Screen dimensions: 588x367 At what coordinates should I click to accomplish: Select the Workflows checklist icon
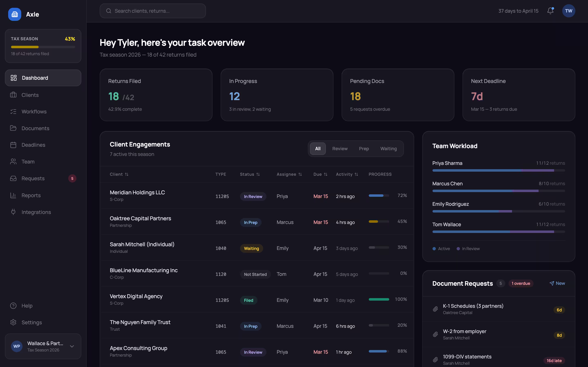13,111
